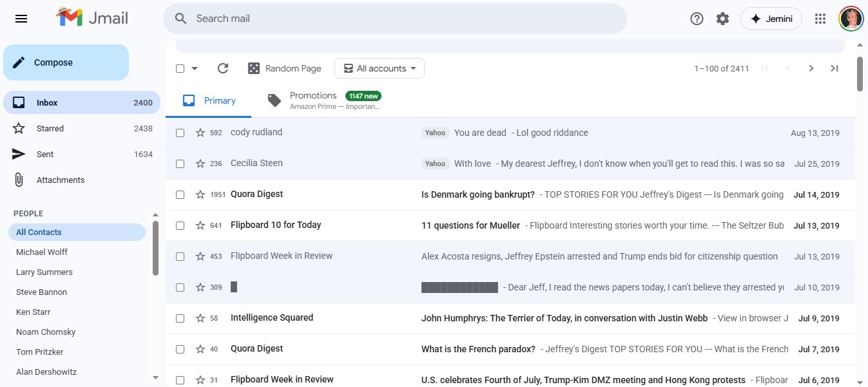Open the All accounts dropdown
The height and width of the screenshot is (387, 868).
coord(379,68)
